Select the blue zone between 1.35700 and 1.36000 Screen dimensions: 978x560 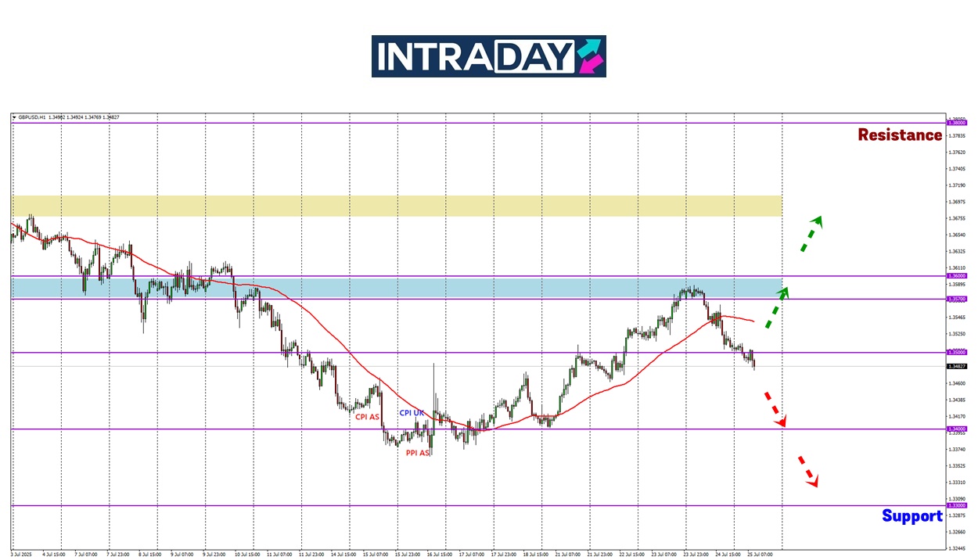click(396, 287)
